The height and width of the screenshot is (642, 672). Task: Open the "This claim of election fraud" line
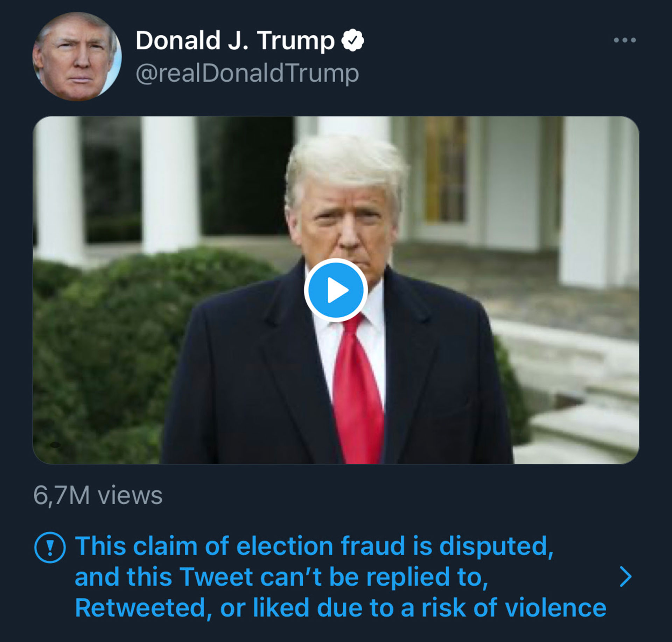coord(314,546)
